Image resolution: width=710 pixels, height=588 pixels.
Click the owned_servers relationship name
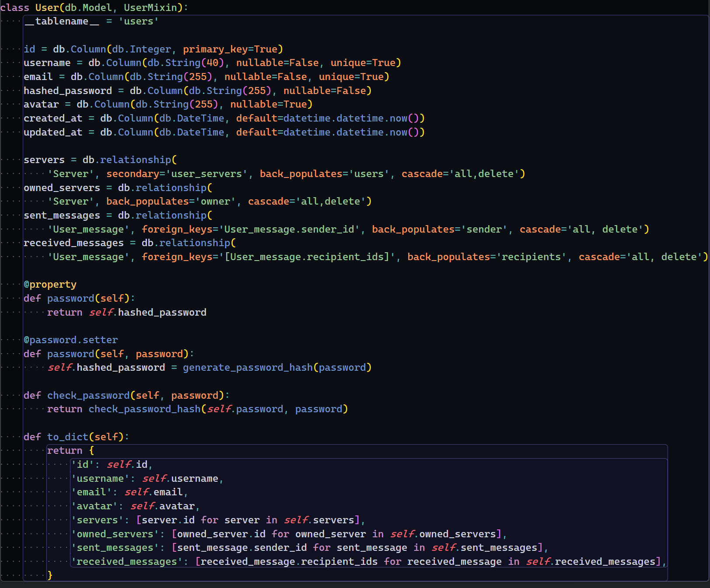point(63,187)
